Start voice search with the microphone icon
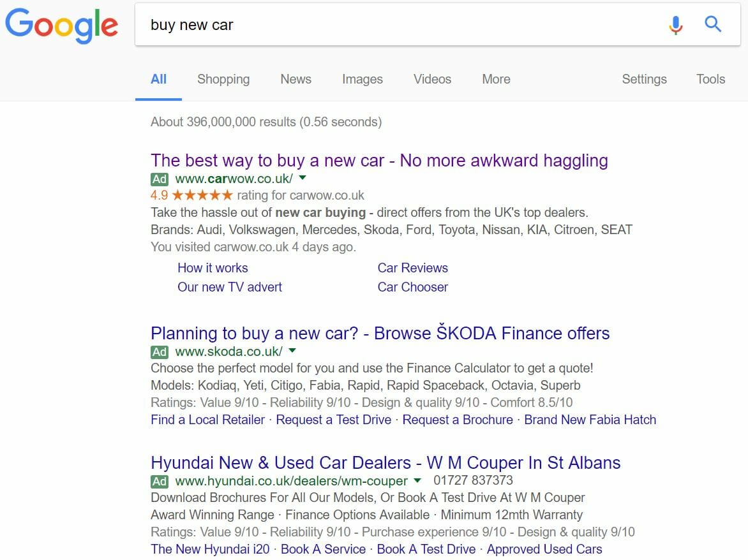The width and height of the screenshot is (748, 560). point(675,25)
